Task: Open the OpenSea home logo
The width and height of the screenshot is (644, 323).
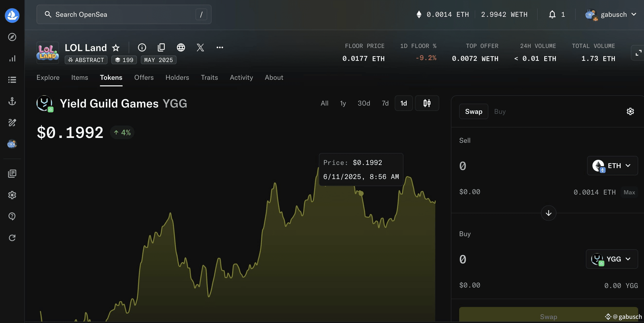Action: [12, 15]
